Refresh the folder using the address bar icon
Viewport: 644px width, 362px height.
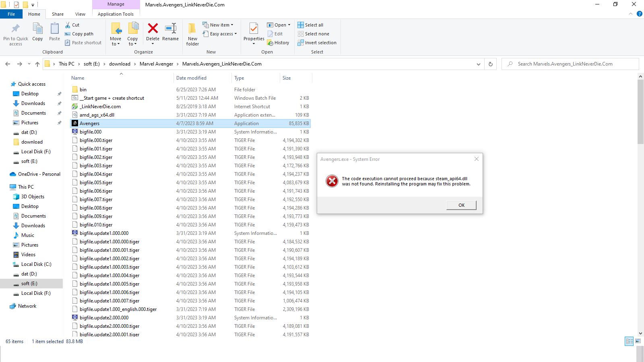(x=490, y=64)
